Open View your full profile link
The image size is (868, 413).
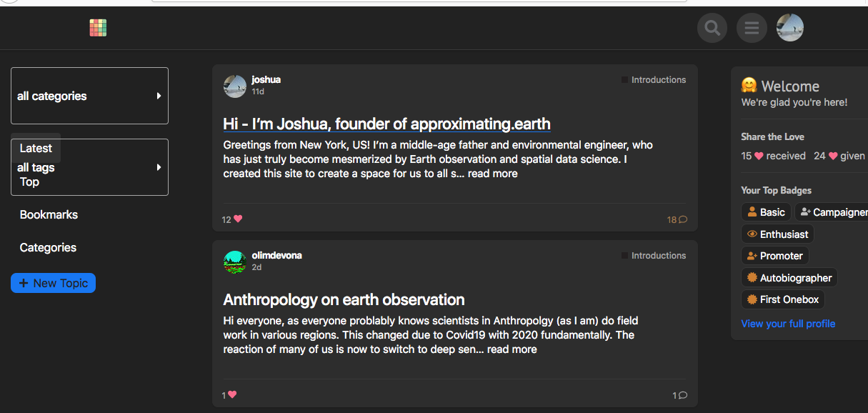pyautogui.click(x=788, y=324)
